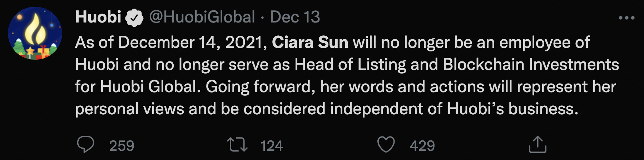
Task: Click "Head of Listing" in the tweet
Action: pos(350,65)
